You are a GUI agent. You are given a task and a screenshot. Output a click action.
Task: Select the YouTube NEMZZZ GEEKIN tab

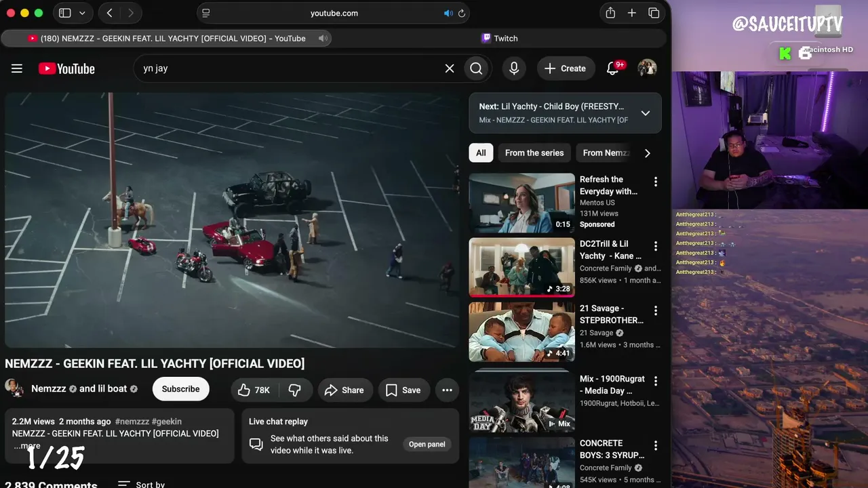(167, 39)
